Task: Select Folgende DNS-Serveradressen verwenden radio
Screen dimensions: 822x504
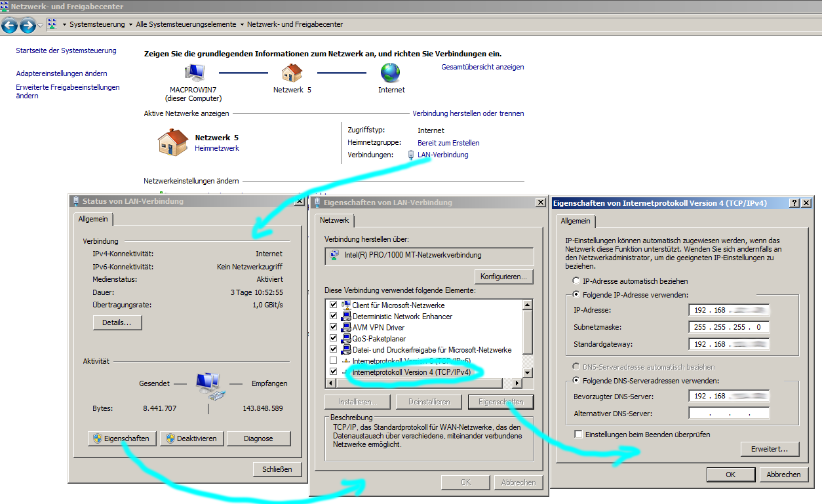Action: [577, 381]
